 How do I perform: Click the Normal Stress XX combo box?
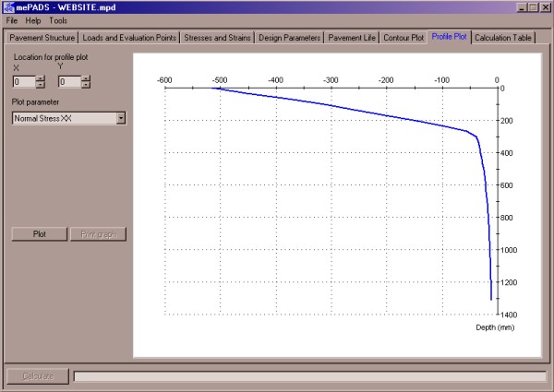[68, 118]
